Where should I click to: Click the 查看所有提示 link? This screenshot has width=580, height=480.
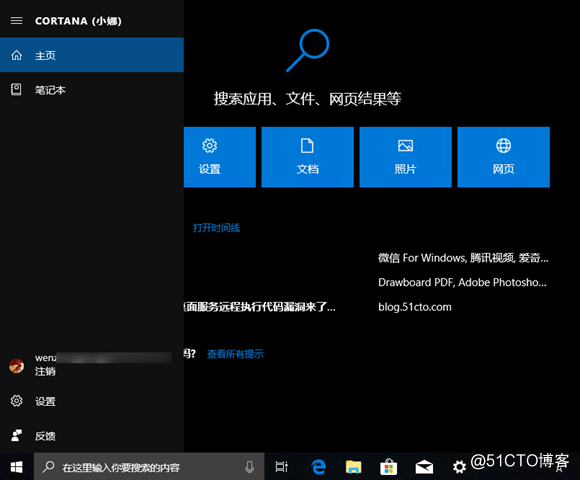(x=235, y=354)
